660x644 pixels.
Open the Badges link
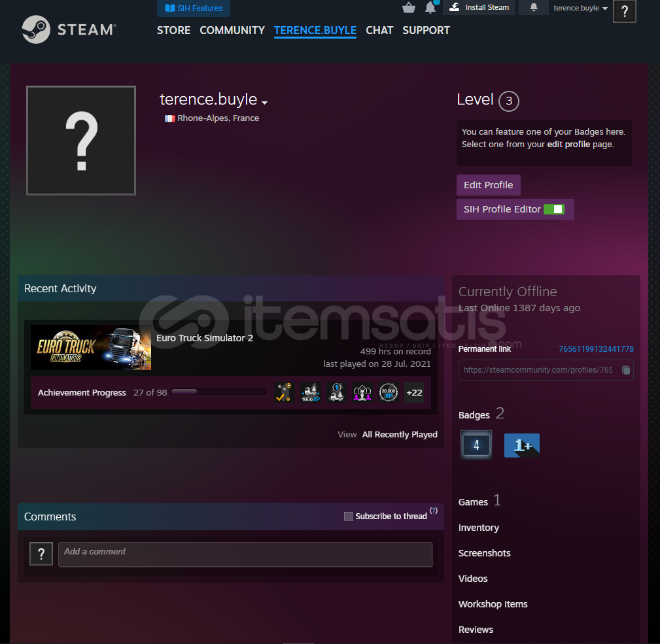pos(474,415)
